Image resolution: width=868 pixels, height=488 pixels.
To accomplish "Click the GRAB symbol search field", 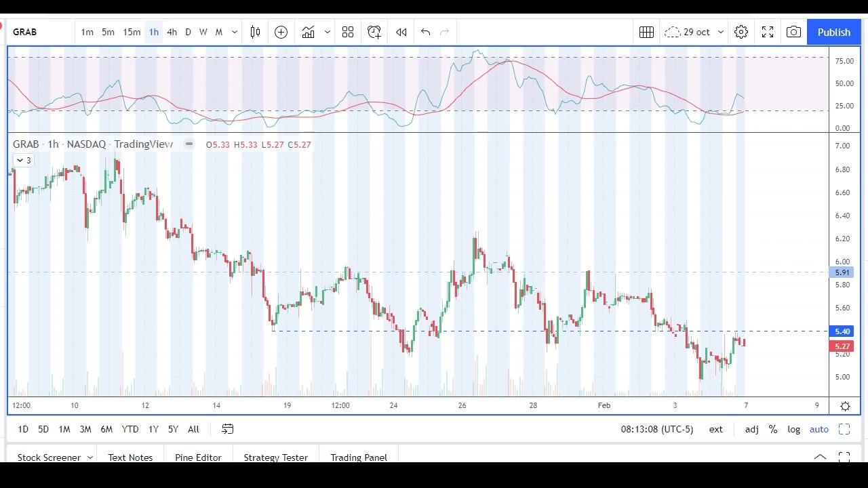I will (x=41, y=32).
